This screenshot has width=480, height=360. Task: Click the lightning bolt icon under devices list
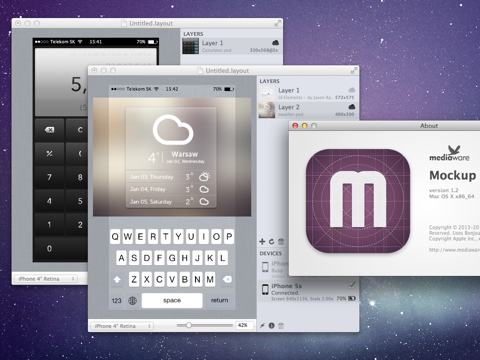click(x=262, y=326)
